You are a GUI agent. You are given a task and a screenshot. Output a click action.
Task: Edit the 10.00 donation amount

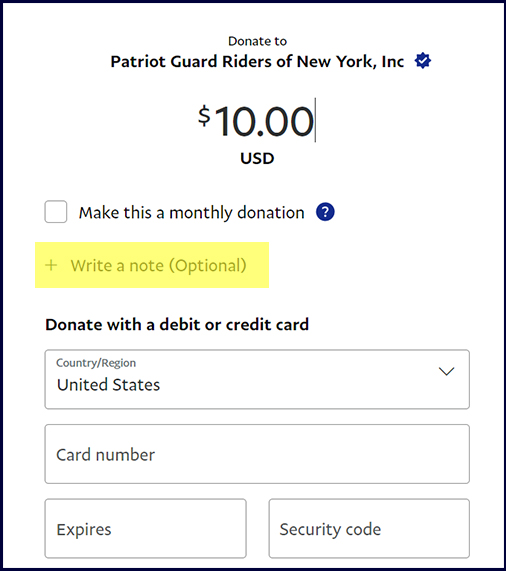[x=264, y=121]
